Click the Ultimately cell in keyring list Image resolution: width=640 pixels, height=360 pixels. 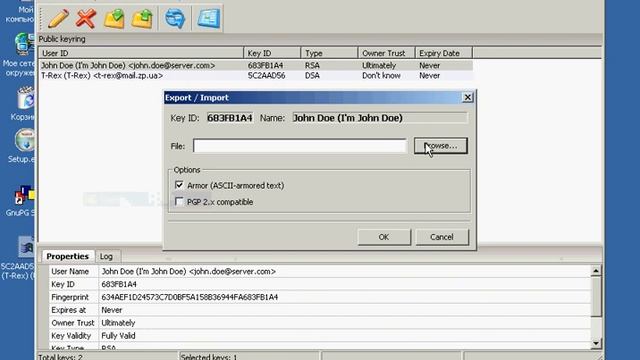click(379, 65)
